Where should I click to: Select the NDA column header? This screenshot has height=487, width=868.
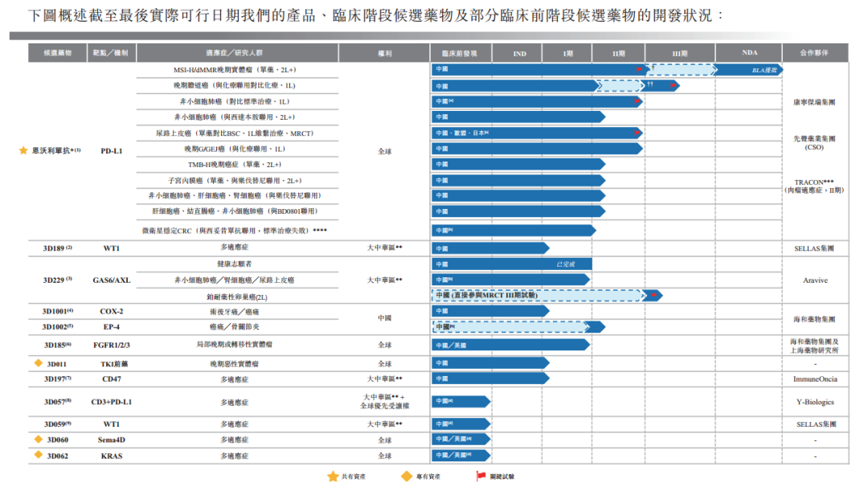coord(748,54)
